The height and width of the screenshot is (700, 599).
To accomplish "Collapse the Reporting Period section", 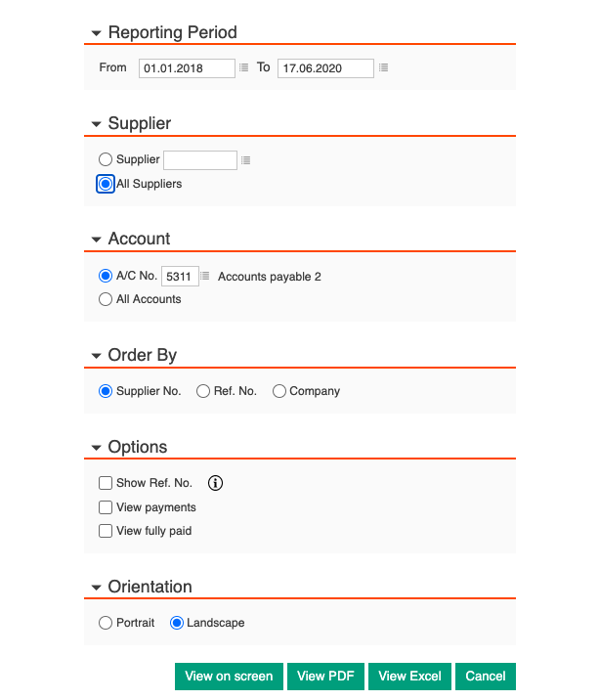I will [96, 33].
